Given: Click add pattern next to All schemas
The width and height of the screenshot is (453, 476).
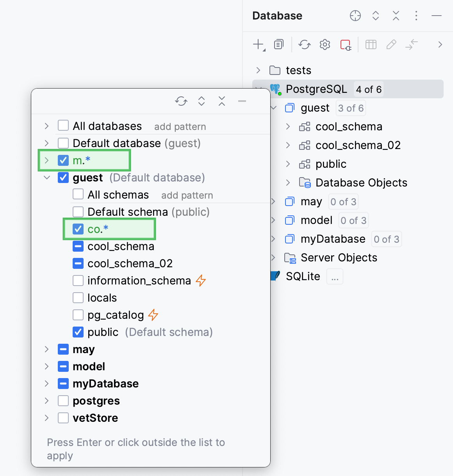Looking at the screenshot, I should (187, 195).
